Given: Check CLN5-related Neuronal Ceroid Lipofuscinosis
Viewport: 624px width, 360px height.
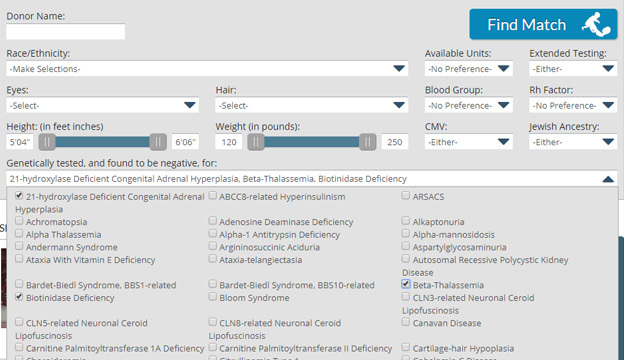Looking at the screenshot, I should coord(19,321).
